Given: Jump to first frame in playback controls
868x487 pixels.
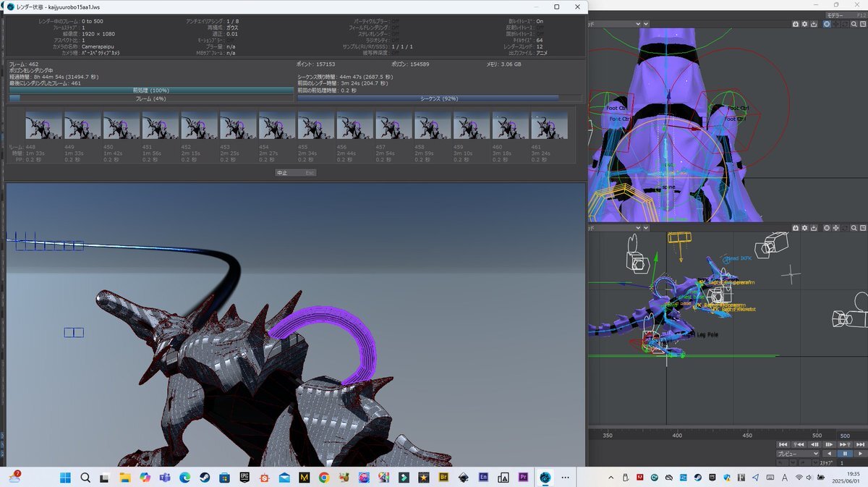Looking at the screenshot, I should [783, 444].
